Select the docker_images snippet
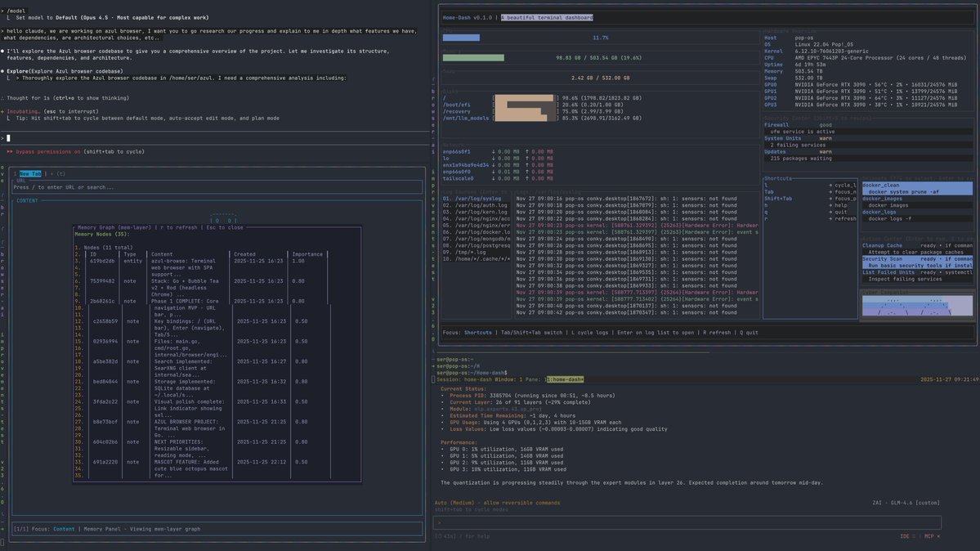 917,202
